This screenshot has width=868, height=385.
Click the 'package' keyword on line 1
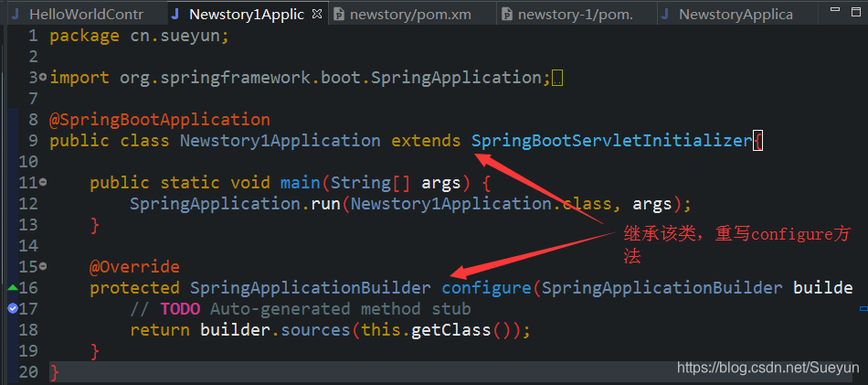84,36
